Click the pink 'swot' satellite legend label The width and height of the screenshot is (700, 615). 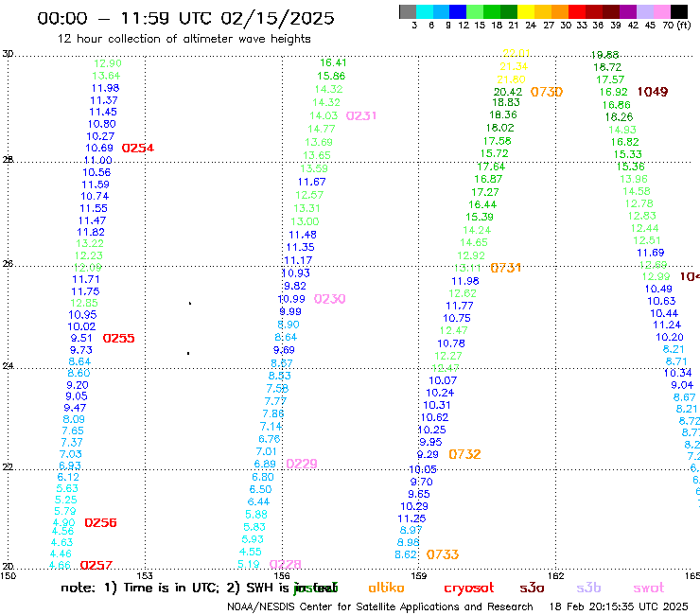[x=649, y=588]
